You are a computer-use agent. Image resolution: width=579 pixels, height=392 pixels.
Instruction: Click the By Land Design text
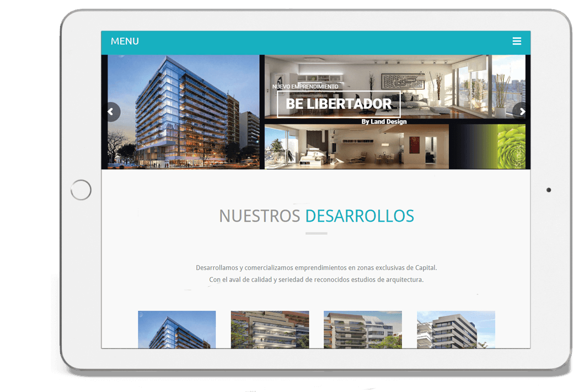384,121
